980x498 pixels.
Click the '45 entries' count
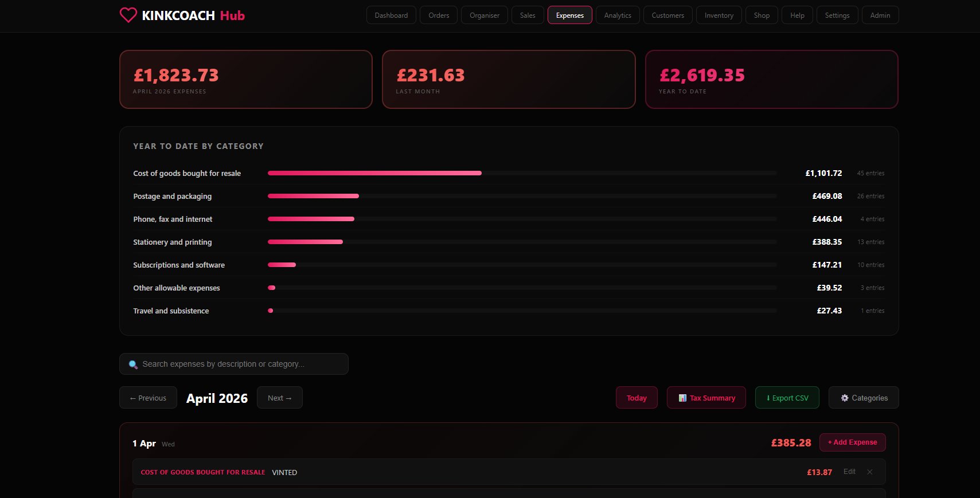870,173
